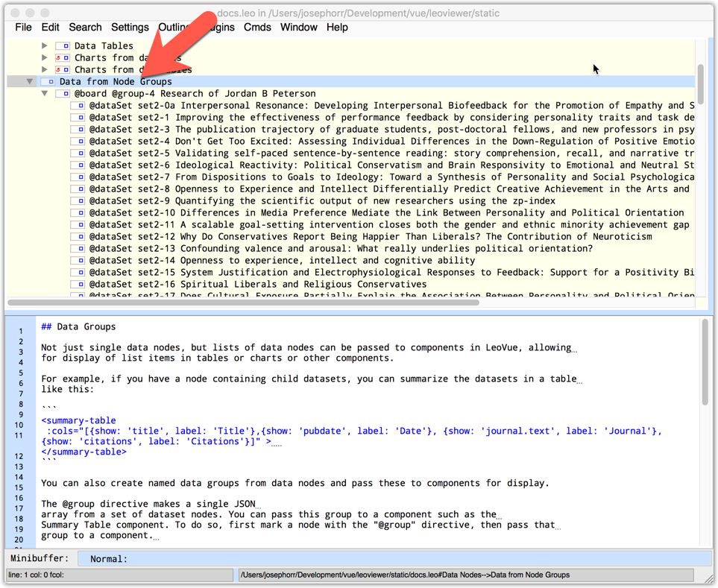Click the node icon beside @dataSet set2-17
Screen dimensions: 718x588
click(x=81, y=296)
